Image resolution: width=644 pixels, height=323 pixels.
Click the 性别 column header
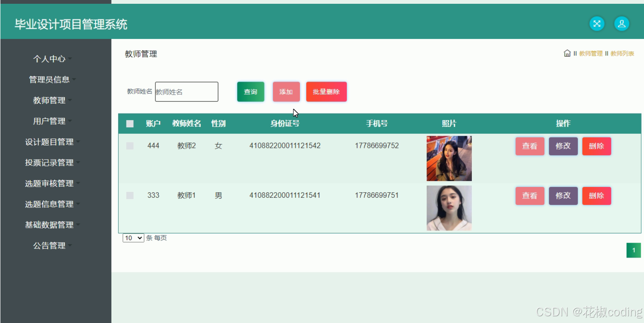tap(218, 124)
